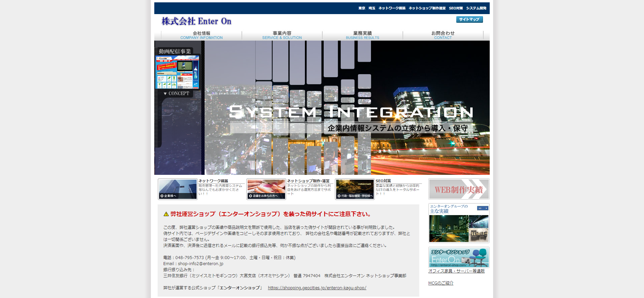Open the サイトマップ button
Image resolution: width=644 pixels, height=298 pixels.
pos(469,19)
